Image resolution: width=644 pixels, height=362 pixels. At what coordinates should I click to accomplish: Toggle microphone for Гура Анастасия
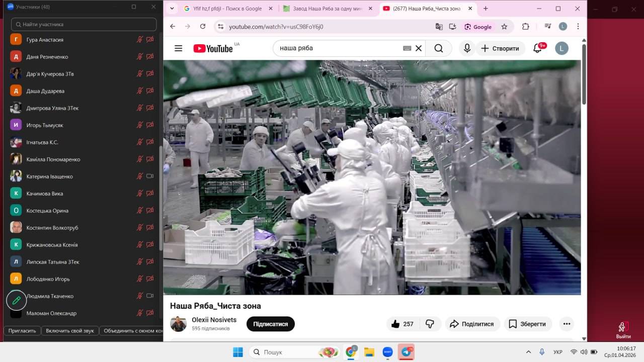pos(140,40)
